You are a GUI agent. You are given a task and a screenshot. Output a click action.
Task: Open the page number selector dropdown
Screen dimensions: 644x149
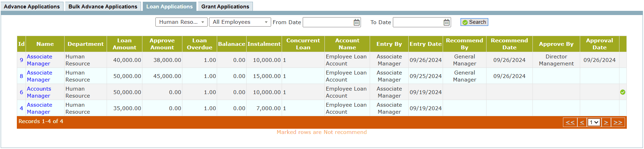594,122
